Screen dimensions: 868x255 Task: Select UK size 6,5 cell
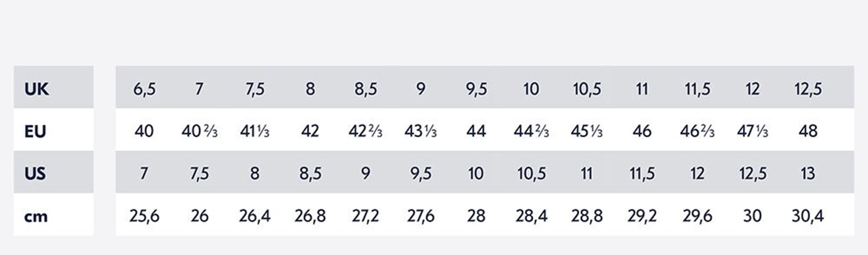point(144,89)
